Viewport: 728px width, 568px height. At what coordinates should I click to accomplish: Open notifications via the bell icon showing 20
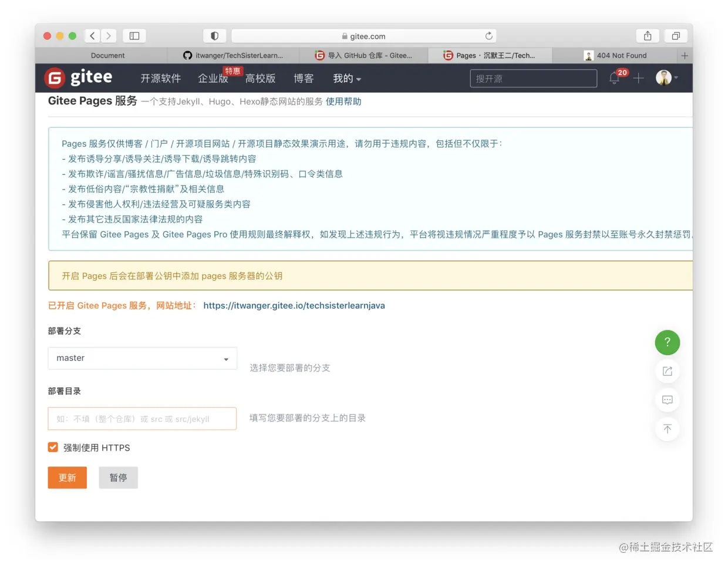tap(614, 78)
